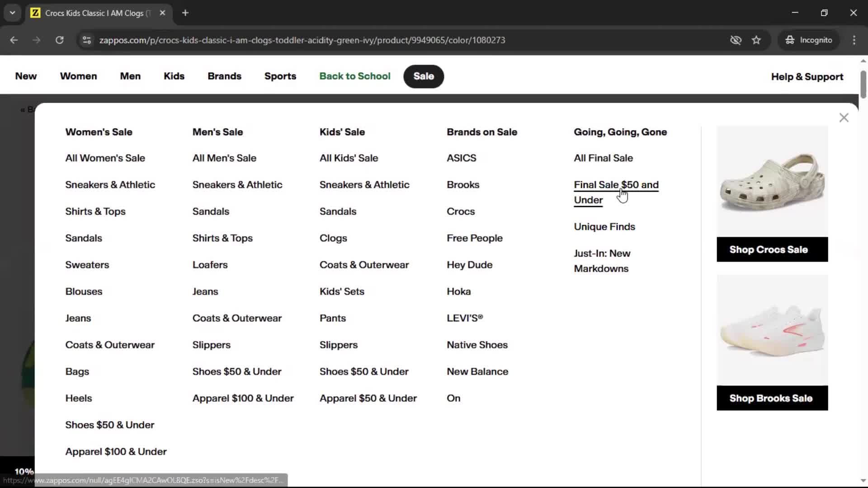Choose LEVI'S brand sale

(465, 318)
